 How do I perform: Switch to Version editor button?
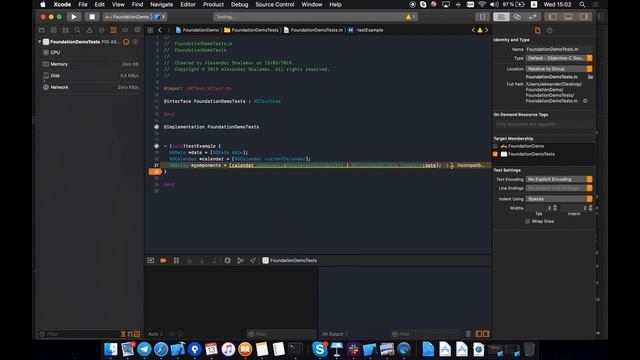[532, 17]
